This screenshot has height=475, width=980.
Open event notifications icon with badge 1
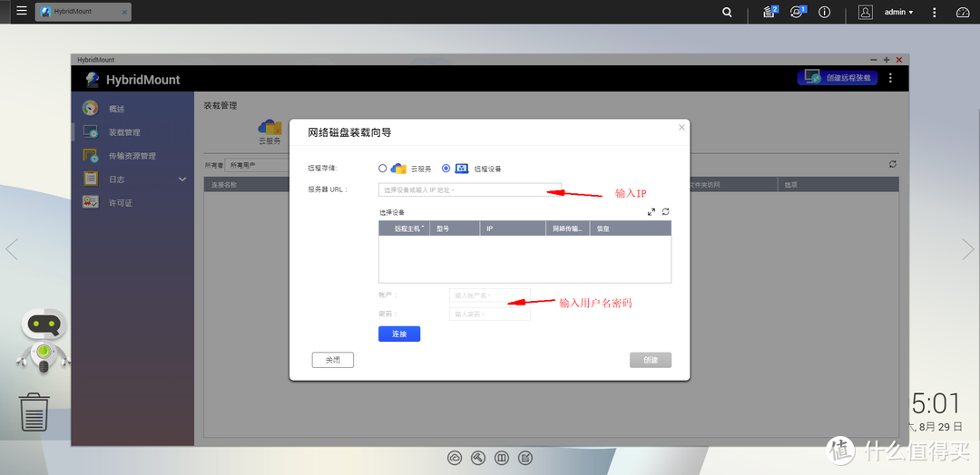(798, 12)
